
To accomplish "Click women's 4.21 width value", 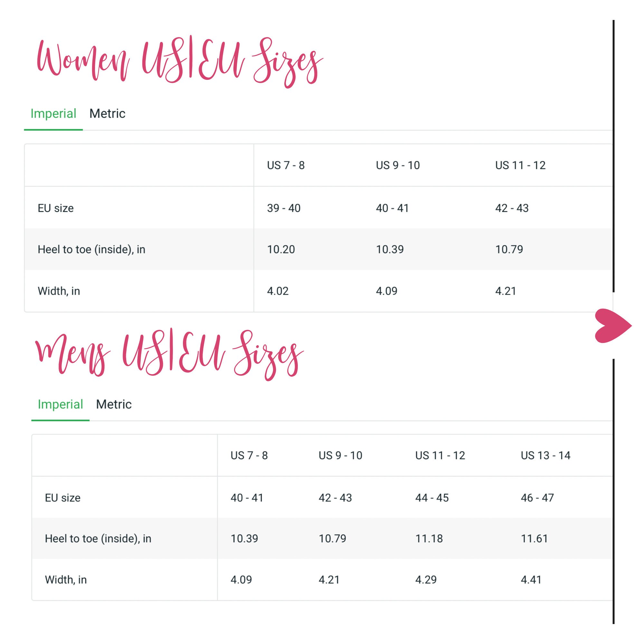I will (x=506, y=291).
